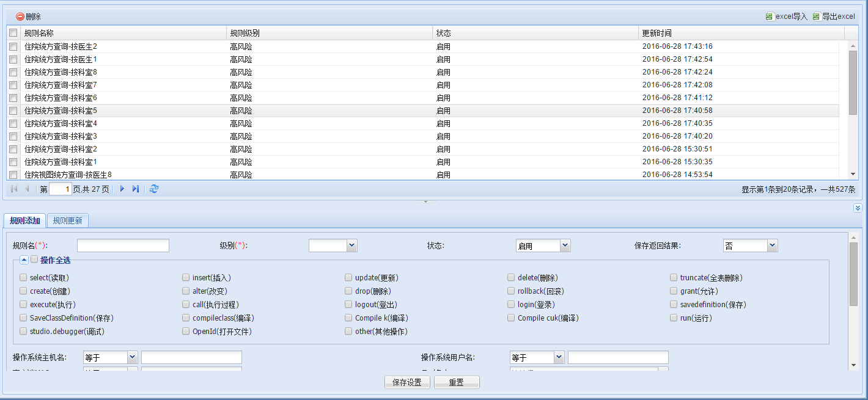
Task: Enable the truncate(全表删除) checkbox
Action: coord(674,278)
